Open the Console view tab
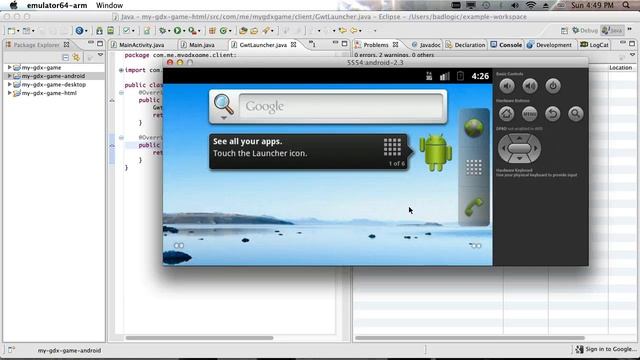The height and width of the screenshot is (360, 640). [506, 45]
